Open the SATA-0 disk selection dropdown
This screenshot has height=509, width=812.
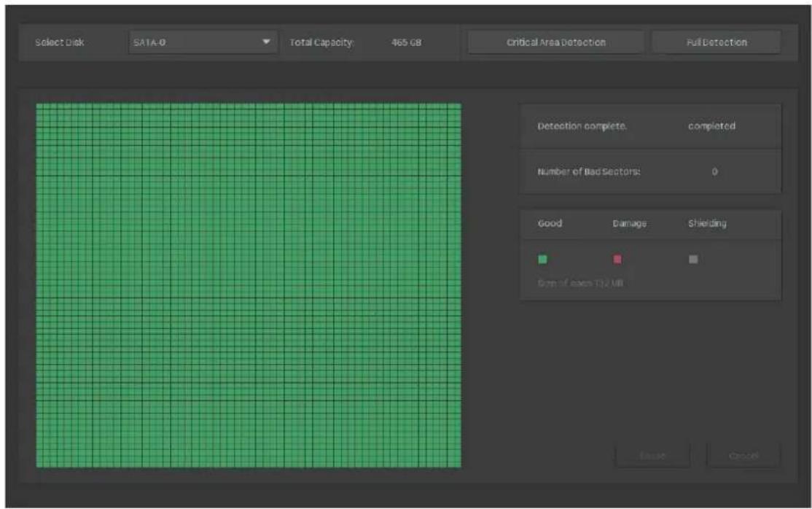click(203, 42)
